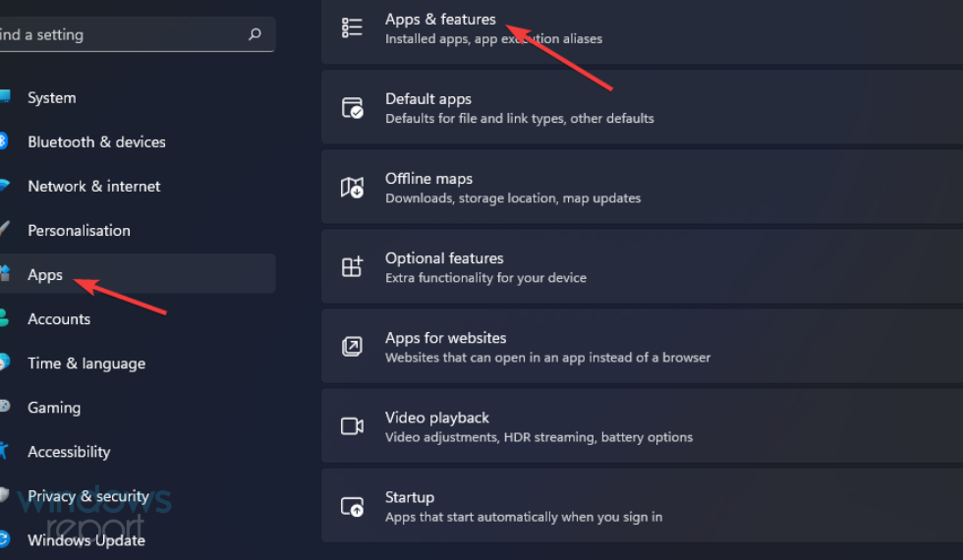Select Apps in the sidebar
This screenshot has width=963, height=560.
(45, 275)
